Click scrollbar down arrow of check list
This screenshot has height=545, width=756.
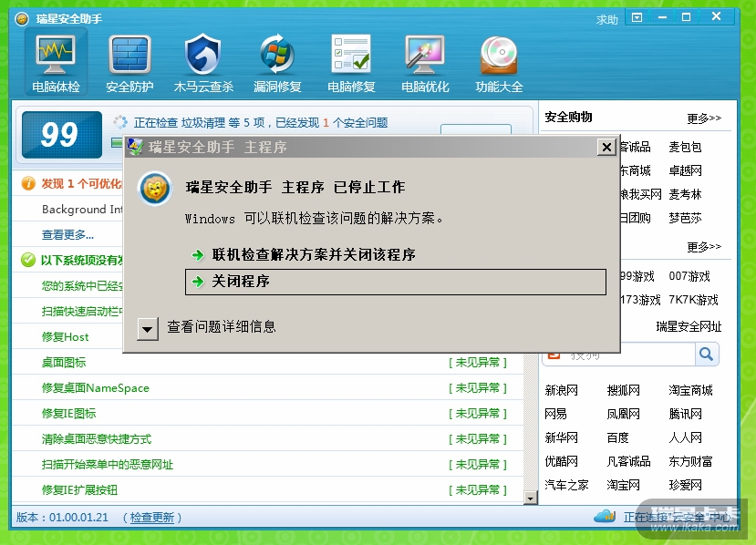pos(531,498)
